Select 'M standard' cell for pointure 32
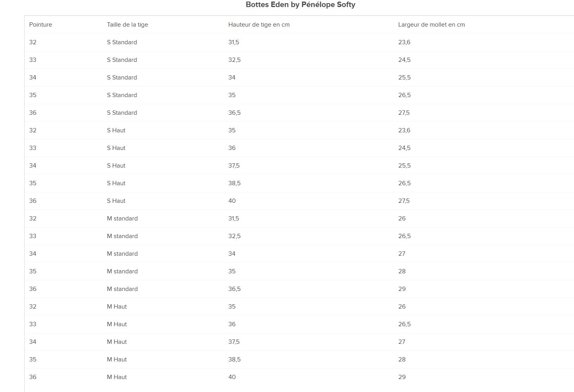The width and height of the screenshot is (574, 392). [122, 218]
